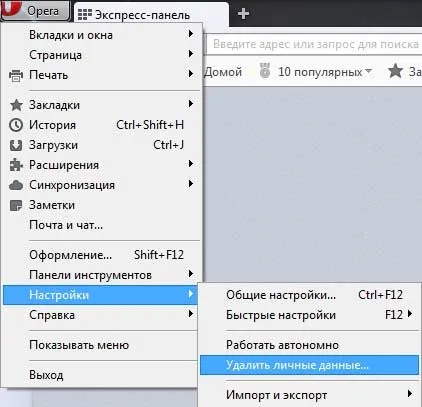The image size is (422, 407).
Task: Click the medal icon beside 10 популярных
Action: tap(265, 71)
